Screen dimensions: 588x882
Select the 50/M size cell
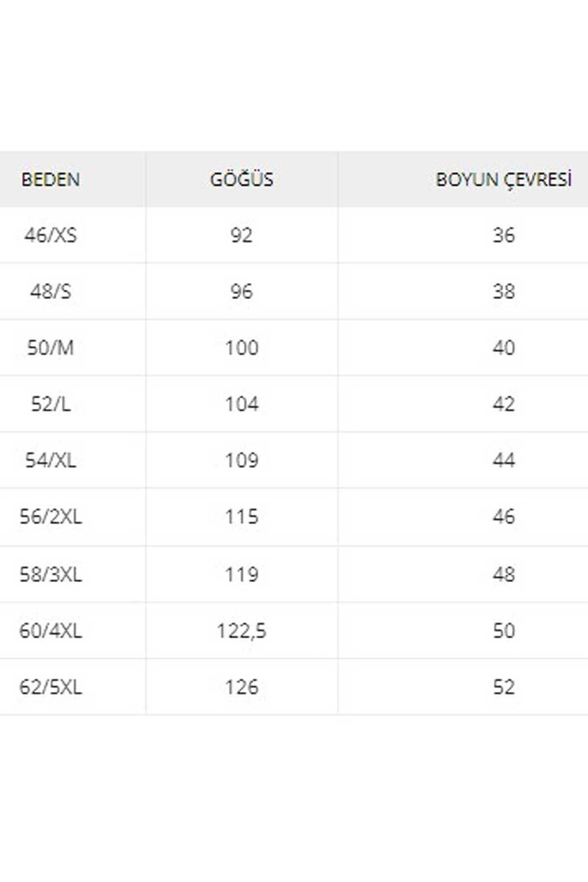point(50,348)
